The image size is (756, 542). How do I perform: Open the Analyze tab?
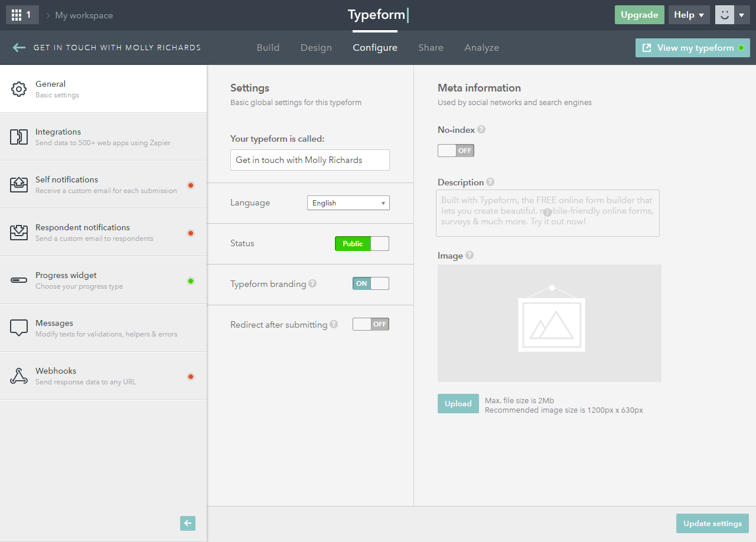[482, 48]
